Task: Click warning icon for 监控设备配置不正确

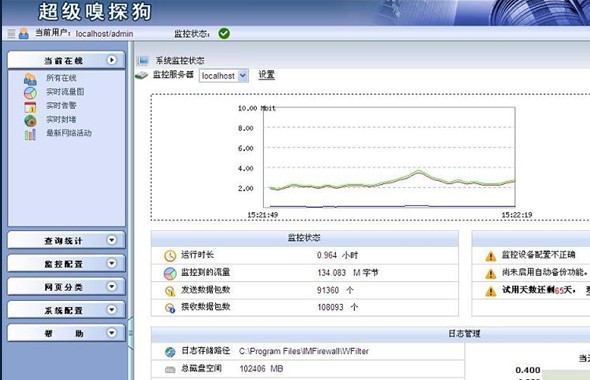Action: [x=491, y=256]
